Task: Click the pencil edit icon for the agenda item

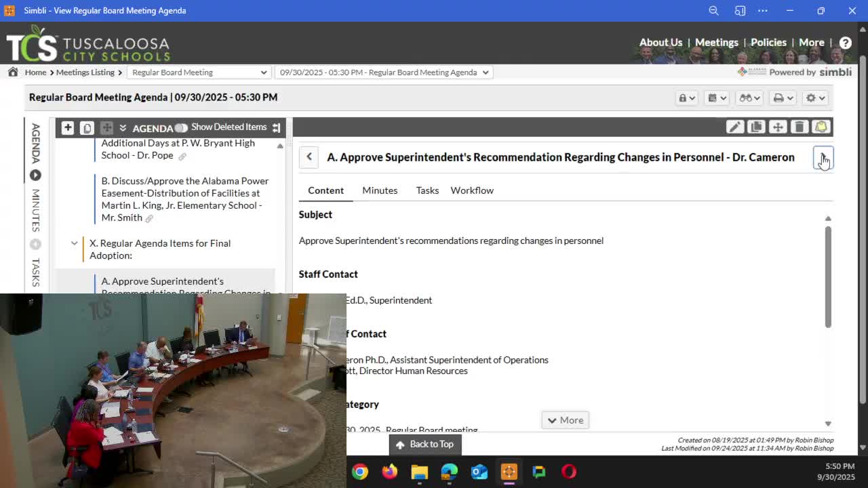Action: click(x=734, y=127)
